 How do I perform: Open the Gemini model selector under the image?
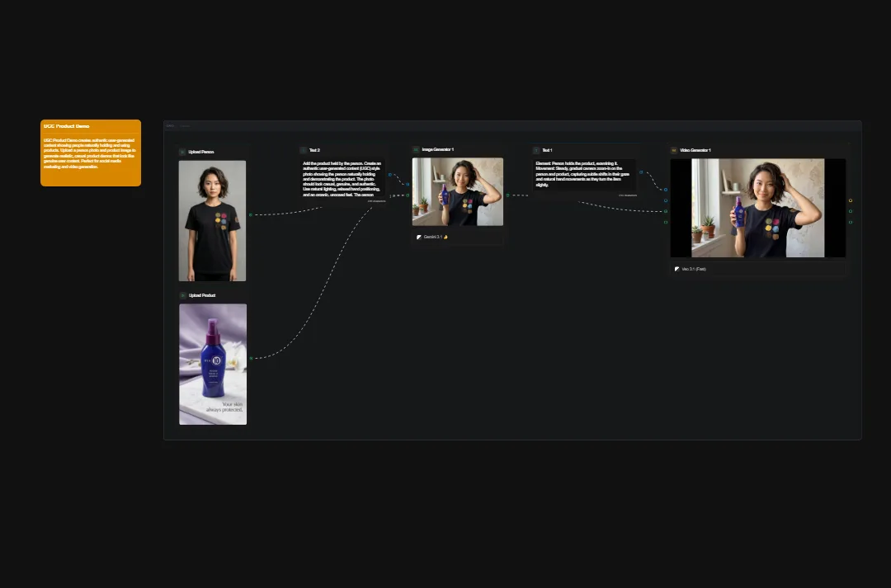431,237
